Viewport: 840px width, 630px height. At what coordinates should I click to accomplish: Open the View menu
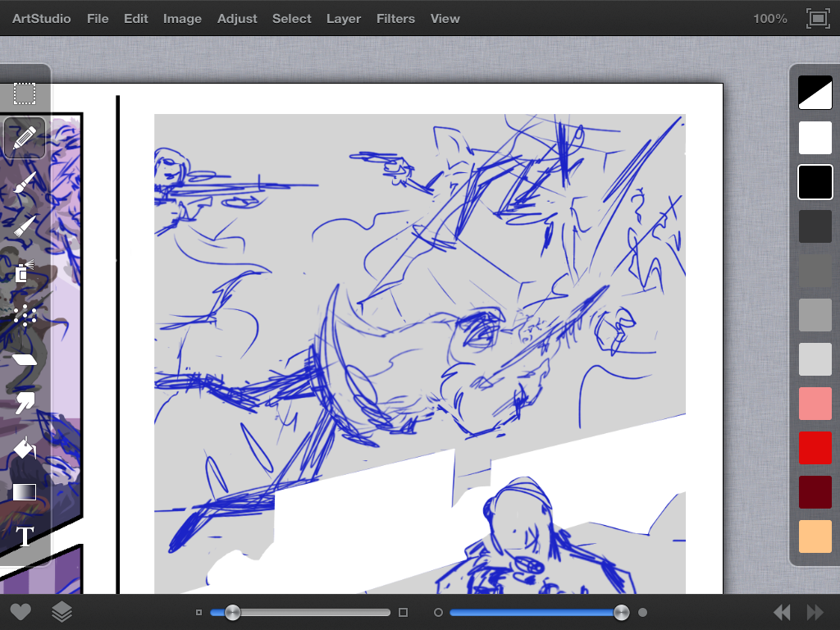click(x=445, y=19)
